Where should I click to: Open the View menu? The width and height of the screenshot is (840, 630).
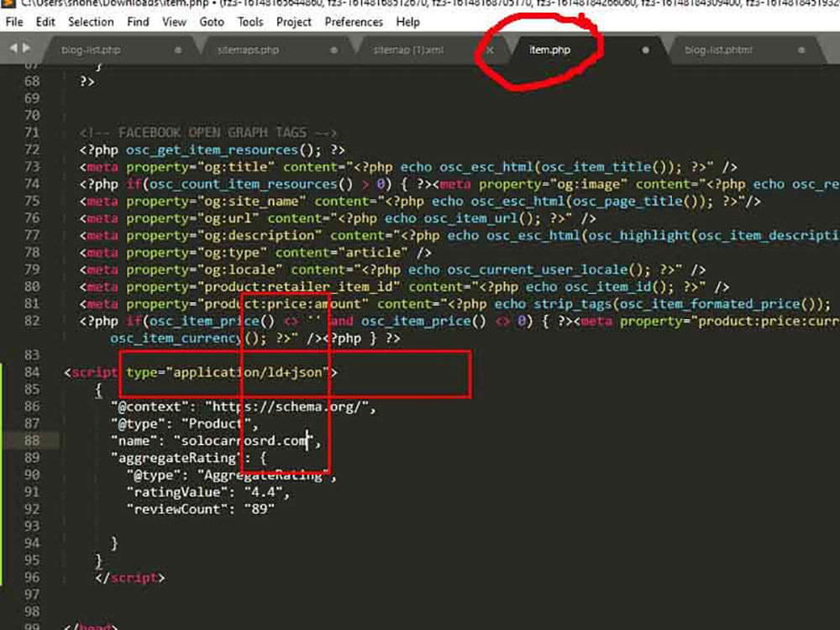(x=174, y=22)
